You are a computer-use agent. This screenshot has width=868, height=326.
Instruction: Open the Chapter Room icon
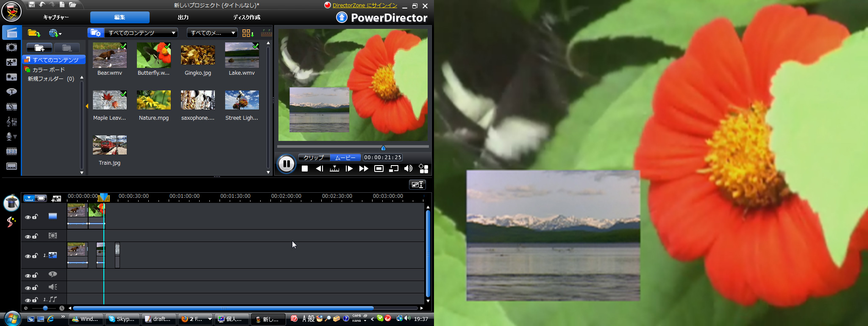click(12, 151)
